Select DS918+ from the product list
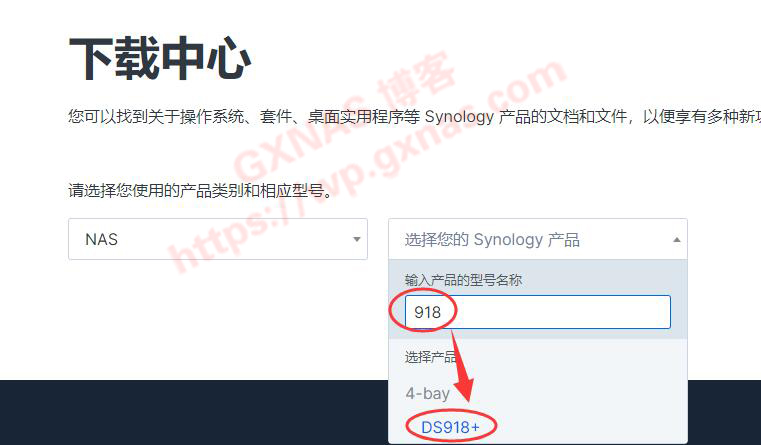Image resolution: width=761 pixels, height=445 pixels. [450, 427]
